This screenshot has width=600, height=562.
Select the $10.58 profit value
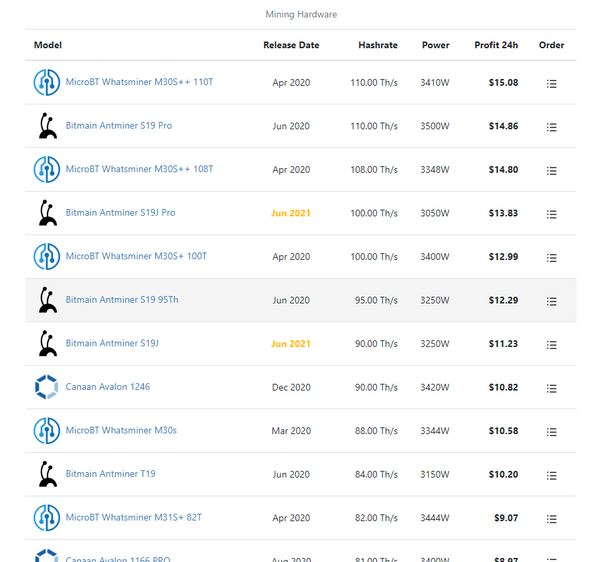click(x=503, y=431)
